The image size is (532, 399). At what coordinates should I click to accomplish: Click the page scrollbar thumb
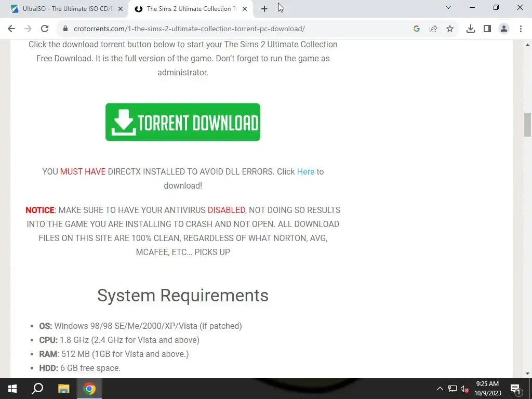click(527, 125)
